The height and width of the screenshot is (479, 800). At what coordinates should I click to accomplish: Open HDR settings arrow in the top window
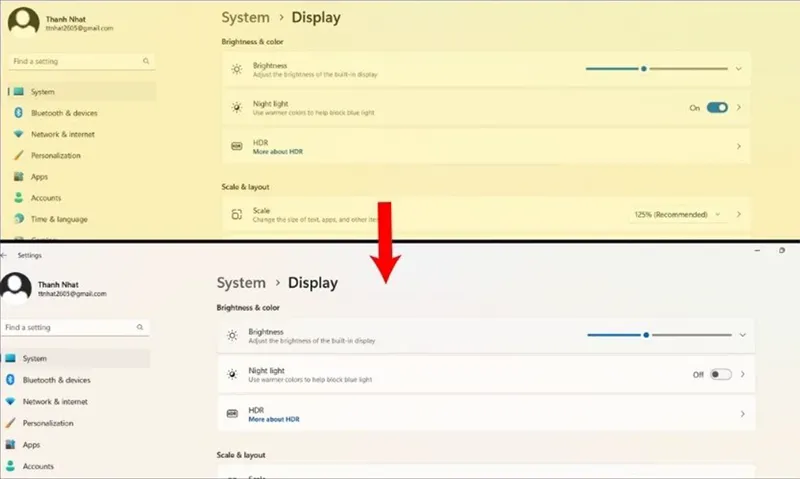[x=739, y=146]
